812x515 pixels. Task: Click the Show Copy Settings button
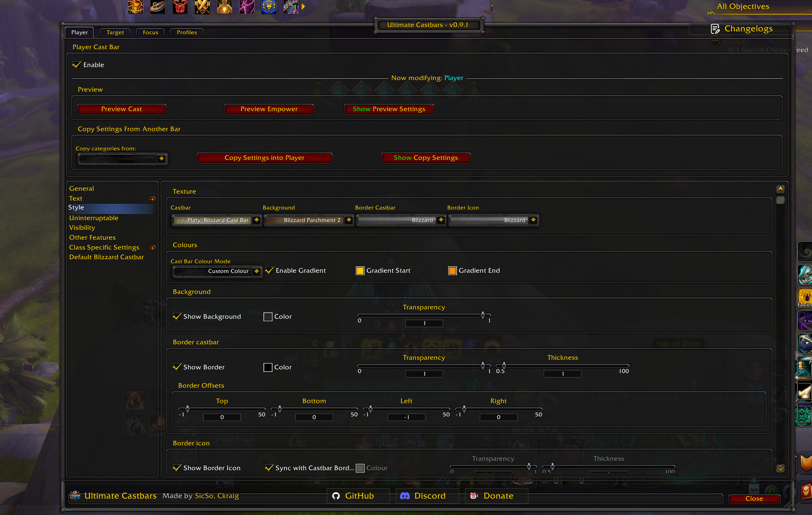coord(426,158)
